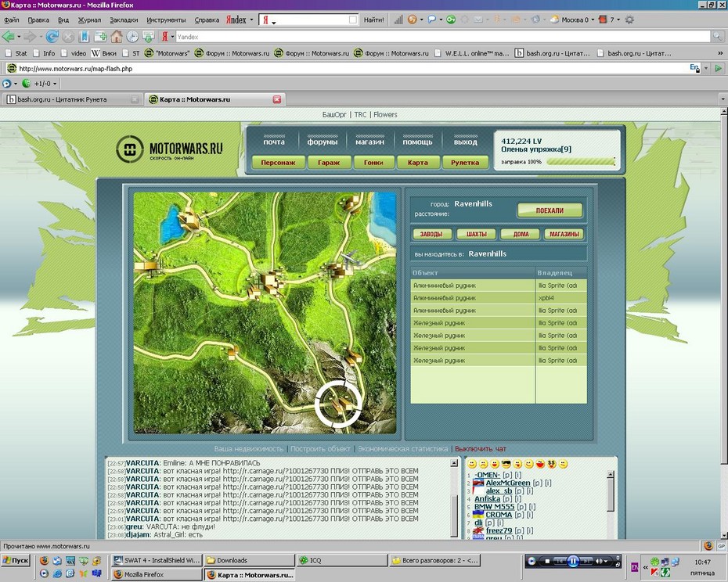Open the Yandex dropdown arrow in top bar

pos(251,20)
